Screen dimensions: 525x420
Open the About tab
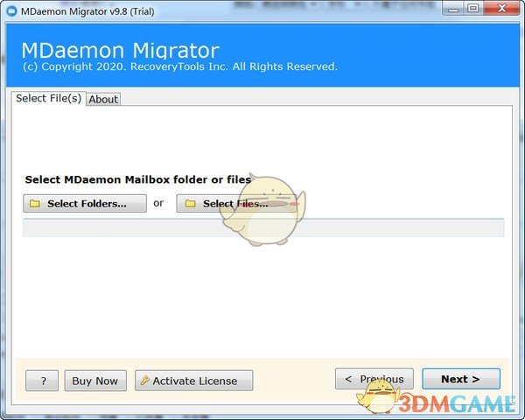[x=103, y=100]
